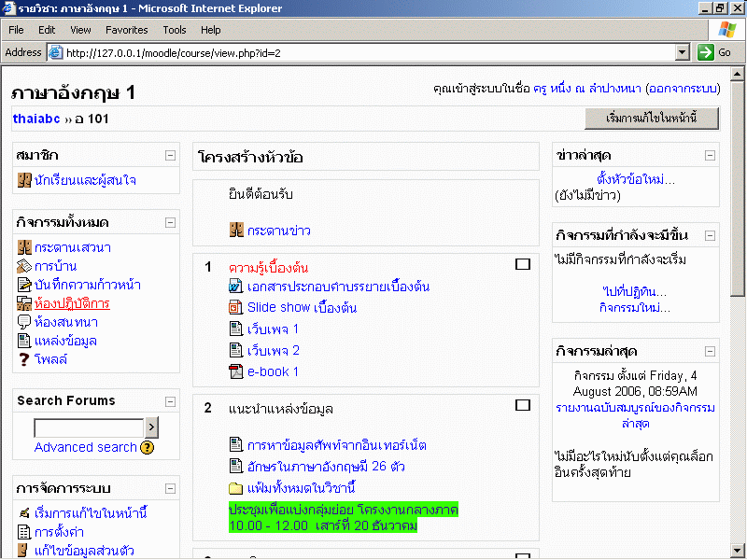Click the Word document icon in topic 1
Image resolution: width=747 pixels, height=560 pixels.
tap(236, 287)
